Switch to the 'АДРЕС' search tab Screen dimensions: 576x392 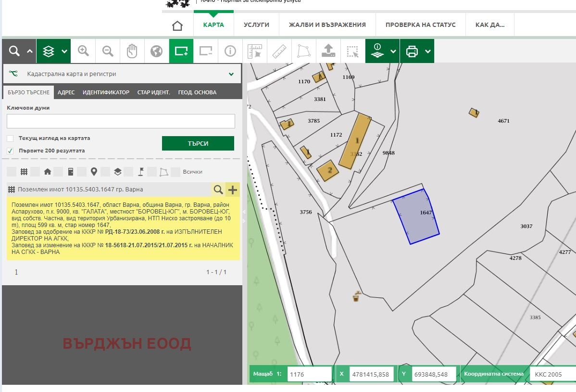point(66,92)
